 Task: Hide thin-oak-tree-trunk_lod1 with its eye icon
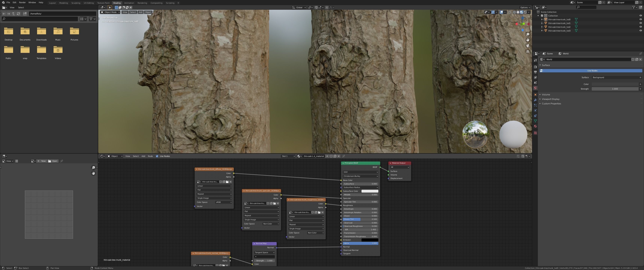640,23
